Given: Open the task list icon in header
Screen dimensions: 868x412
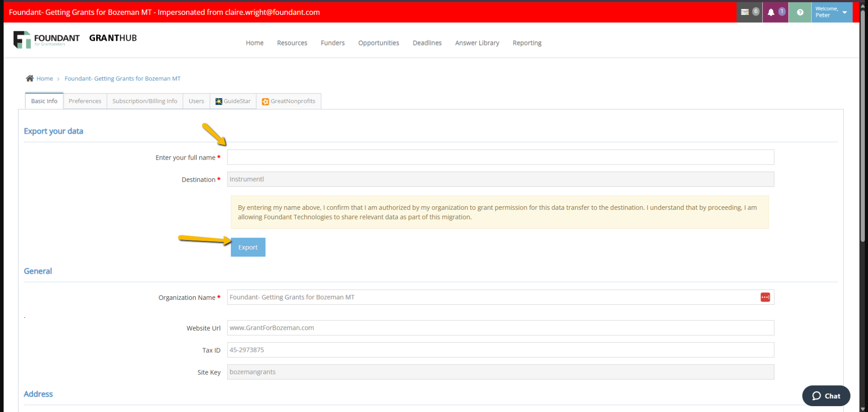Looking at the screenshot, I should (749, 12).
